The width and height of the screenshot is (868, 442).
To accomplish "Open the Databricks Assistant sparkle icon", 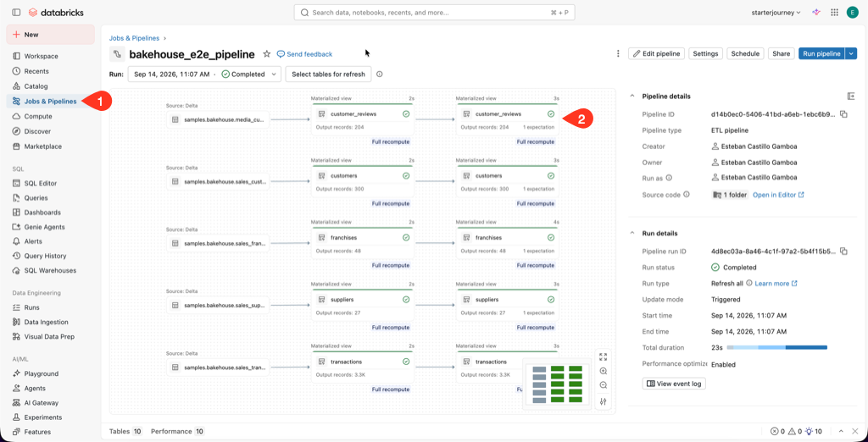I will 816,12.
